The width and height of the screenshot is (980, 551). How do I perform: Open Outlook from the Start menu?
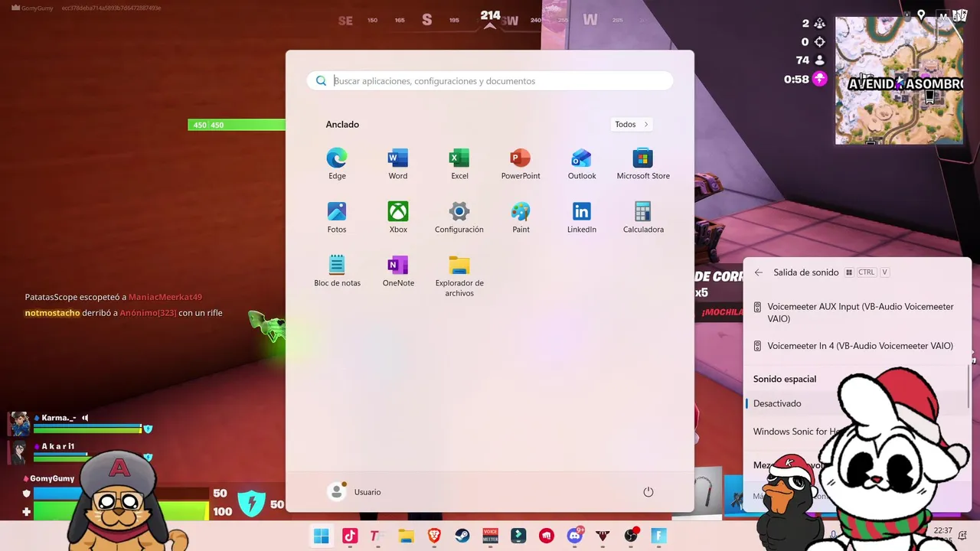coord(582,165)
